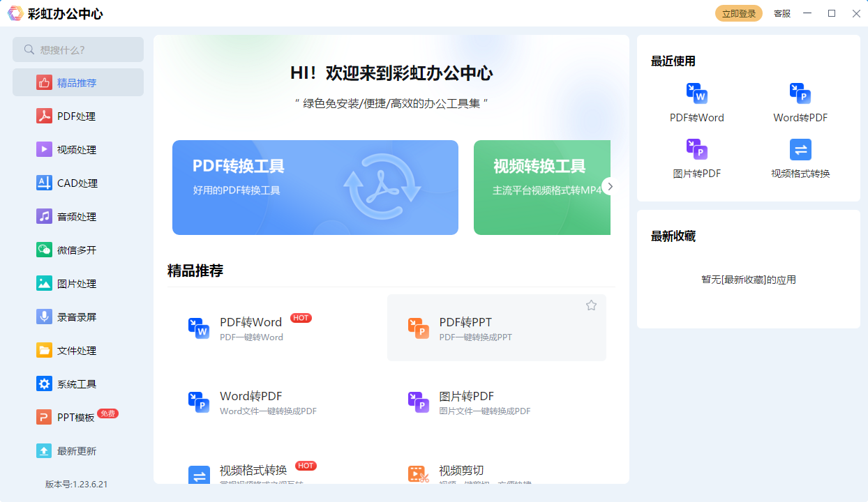Click 版本号:1.23.6.21 version text

pyautogui.click(x=77, y=485)
